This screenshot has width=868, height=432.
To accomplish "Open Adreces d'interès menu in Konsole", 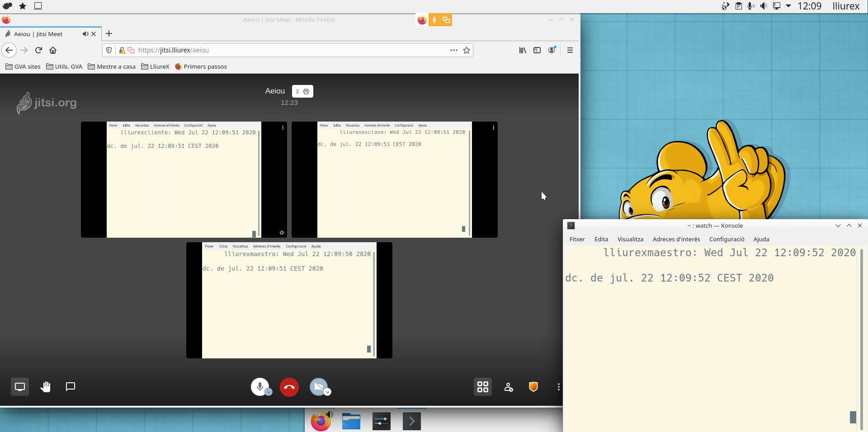I will pos(676,239).
